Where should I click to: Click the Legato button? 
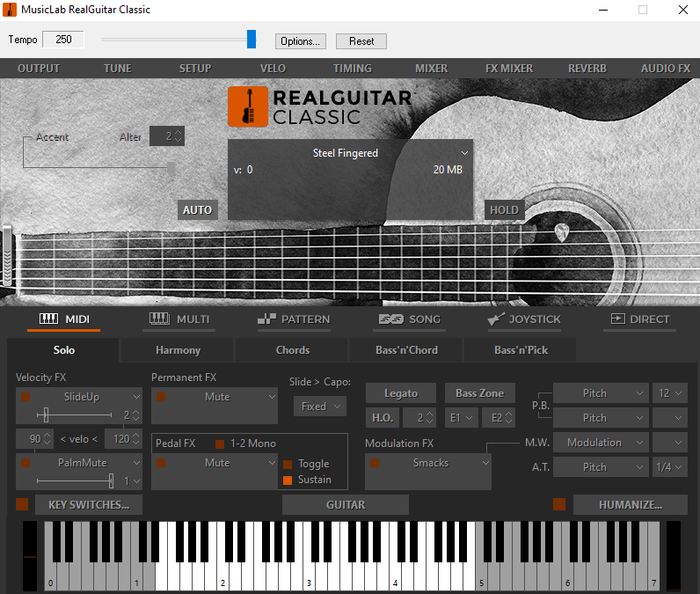point(400,393)
